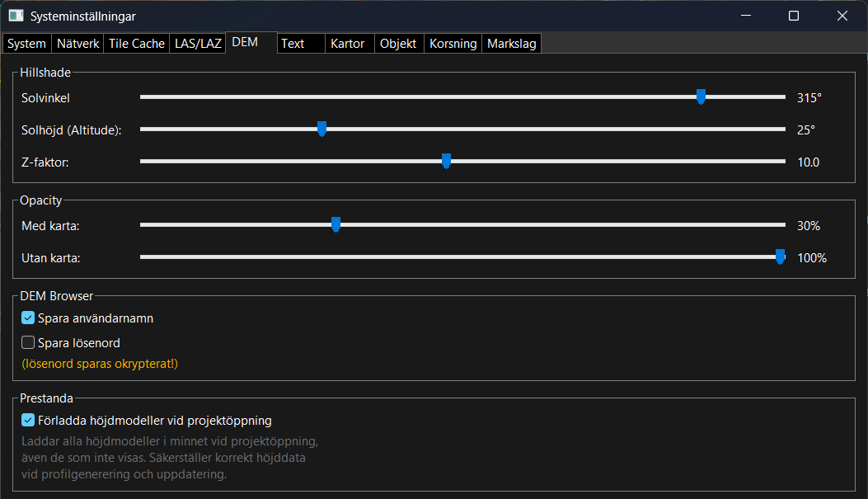This screenshot has width=868, height=499.
Task: Click the "Laddar alla höjdmodeller" description text
Action: (x=170, y=458)
